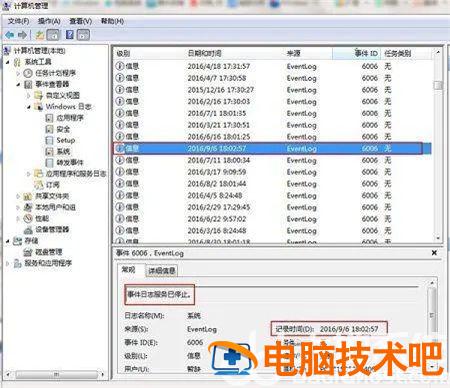This screenshot has width=450, height=388.
Task: Open the 查看(V) menu
Action: 80,21
